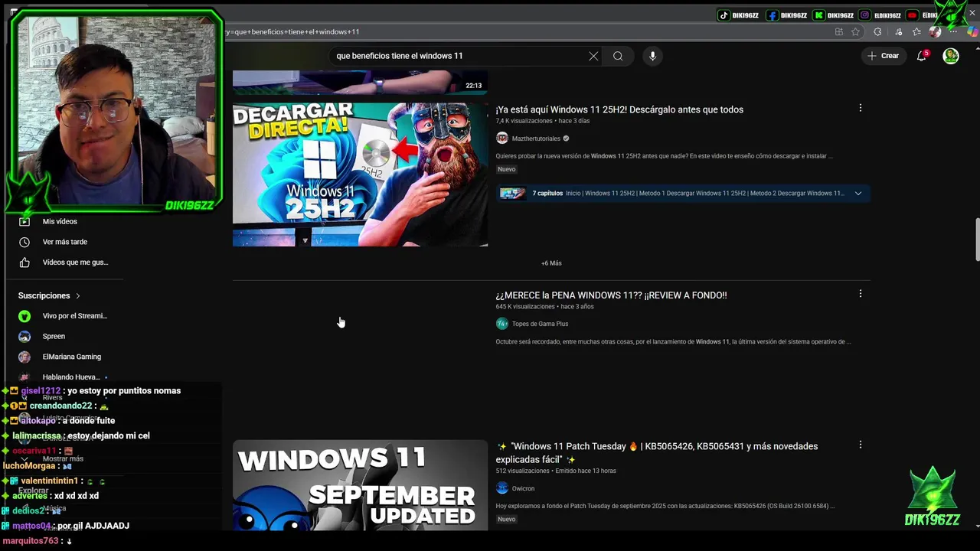Image resolution: width=980 pixels, height=551 pixels.
Task: Click the Nuevo badge under Mazthertutoriales description
Action: (x=506, y=169)
